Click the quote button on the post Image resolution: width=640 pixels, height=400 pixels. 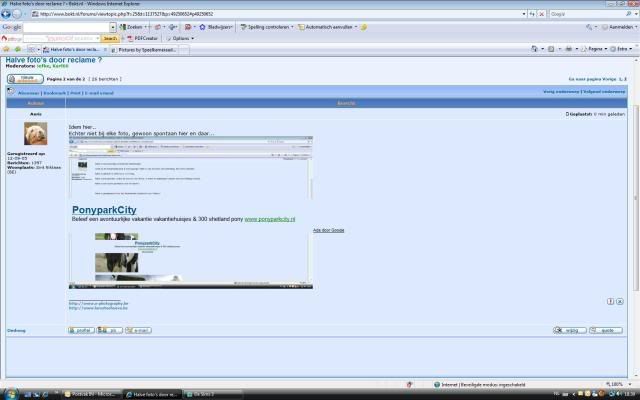click(606, 330)
